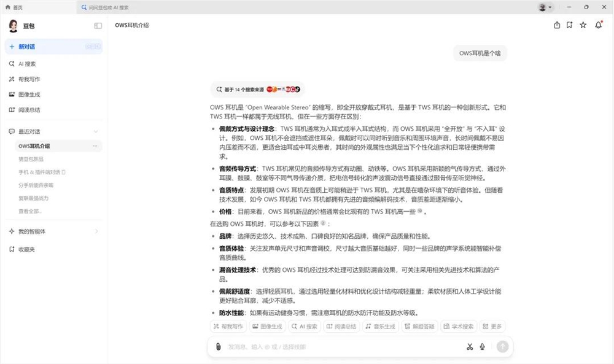Viewport: 614px width, 364px height.
Task: Star the current conversation
Action: coord(583,25)
